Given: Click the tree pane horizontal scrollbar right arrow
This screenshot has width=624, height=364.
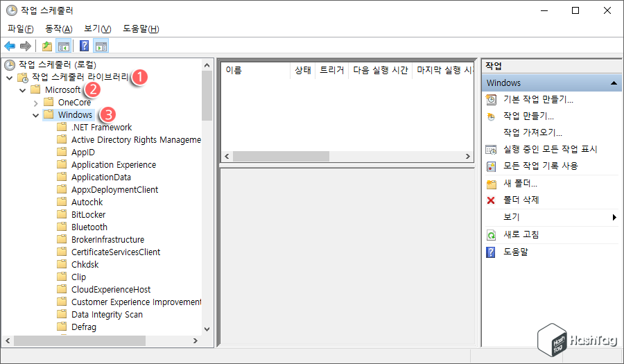Looking at the screenshot, I should point(195,341).
